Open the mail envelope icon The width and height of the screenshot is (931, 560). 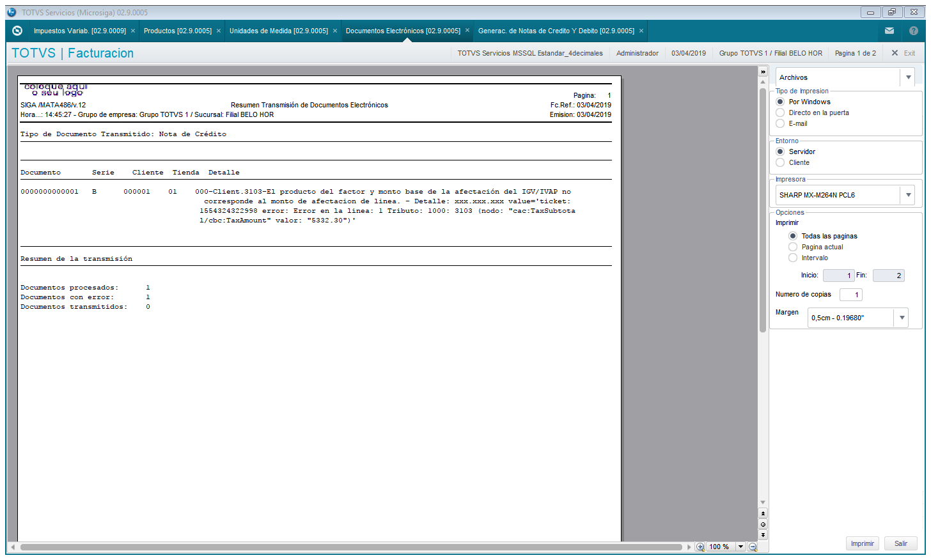(x=889, y=31)
